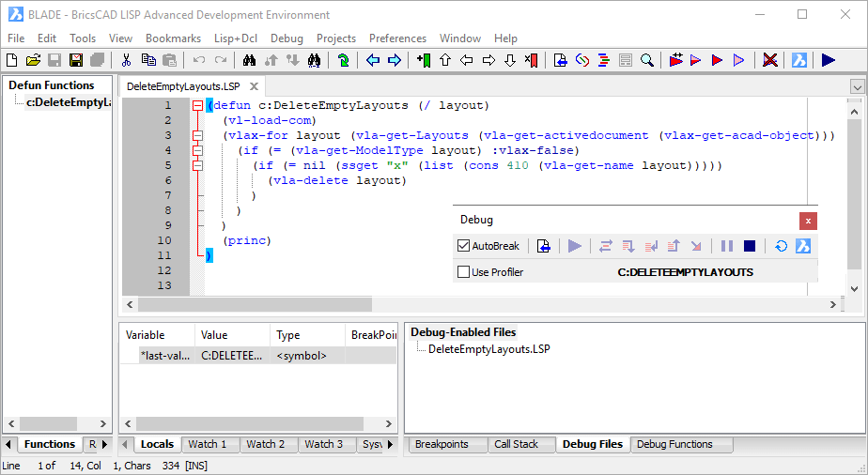Image resolution: width=868 pixels, height=475 pixels.
Task: Open a file with the yellow folder icon
Action: click(33, 60)
